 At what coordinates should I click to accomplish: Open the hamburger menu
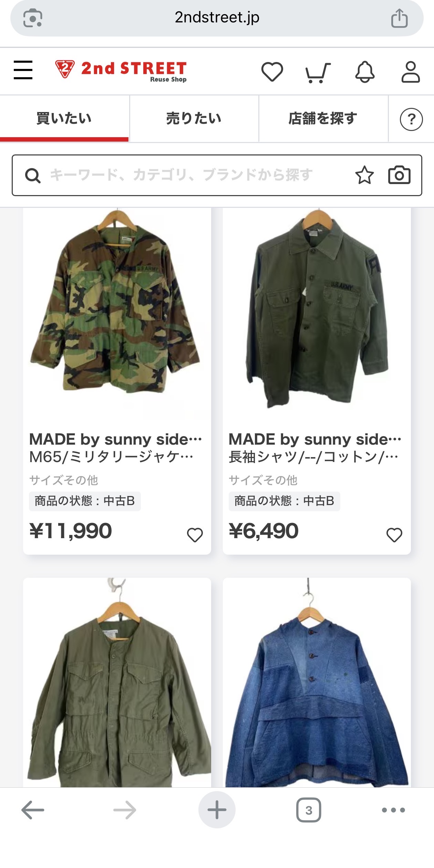pos(23,70)
